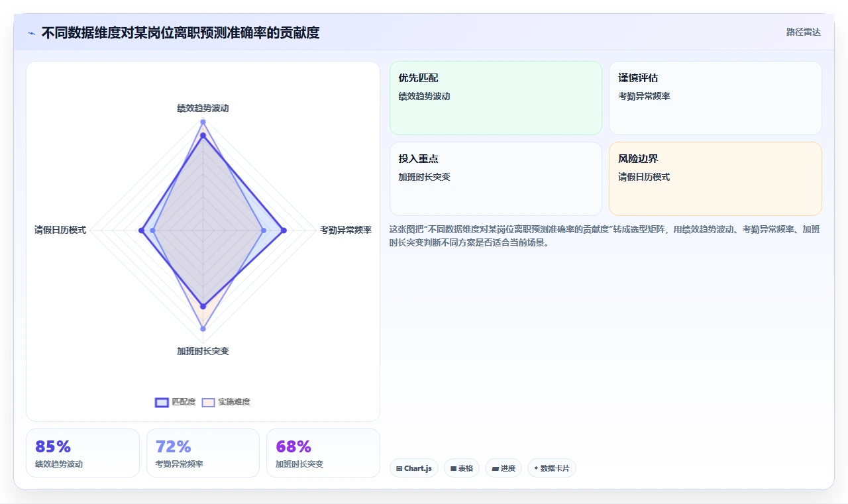Click the 加班时长突变 radar axis label
Viewport: 848px width, 504px height.
203,351
